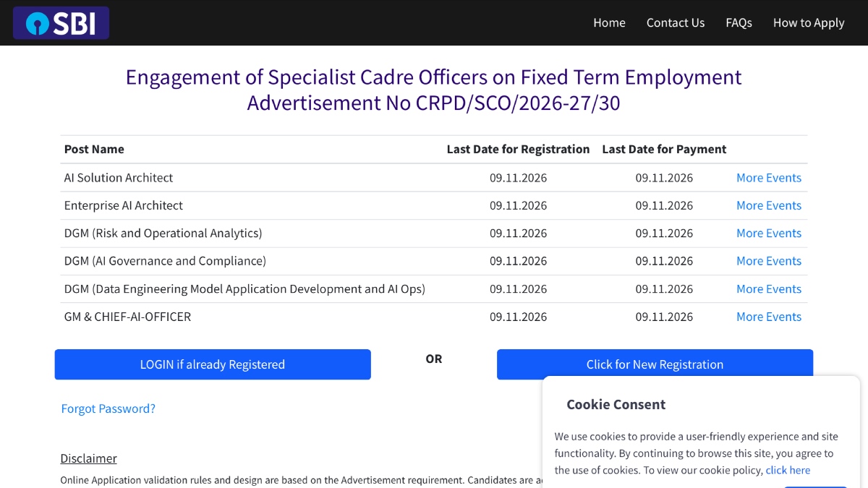Viewport: 868px width, 488px height.
Task: Select 'DGM (AI Governance and Compliance)' text
Action: point(165,261)
